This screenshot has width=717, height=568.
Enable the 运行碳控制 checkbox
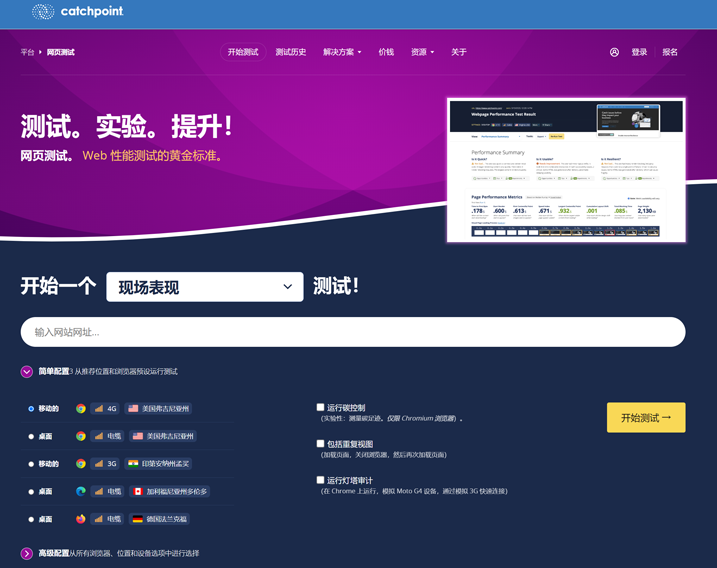(x=321, y=407)
